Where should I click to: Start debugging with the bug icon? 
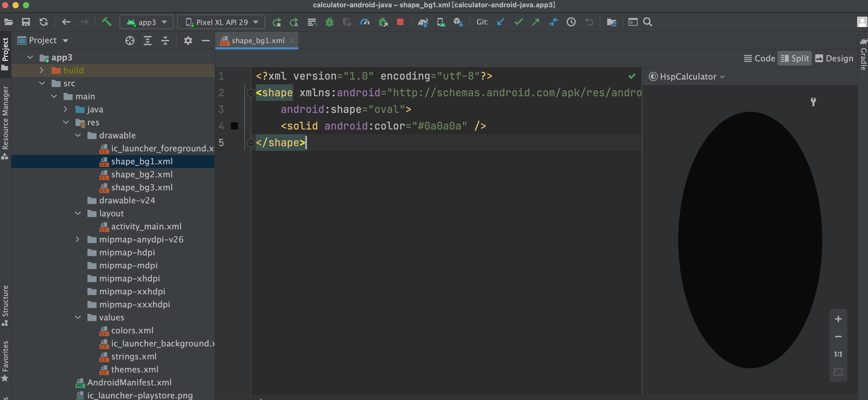pyautogui.click(x=329, y=22)
